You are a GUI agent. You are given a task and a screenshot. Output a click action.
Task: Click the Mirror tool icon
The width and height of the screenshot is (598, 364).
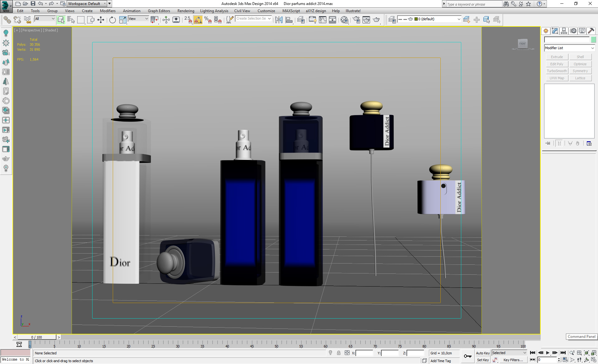pos(279,20)
